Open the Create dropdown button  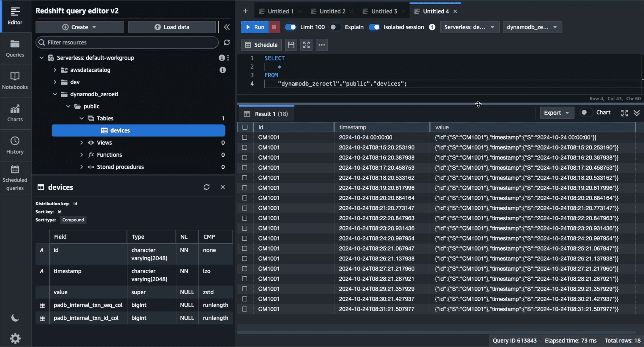coord(80,27)
